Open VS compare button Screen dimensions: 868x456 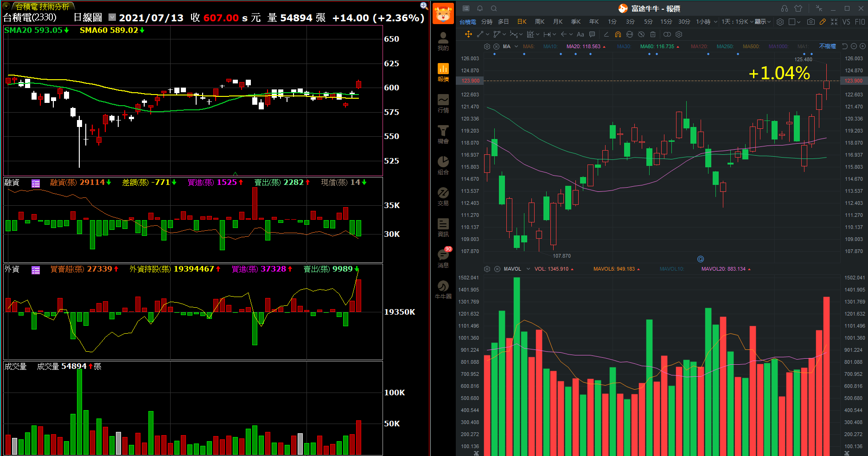click(x=847, y=22)
